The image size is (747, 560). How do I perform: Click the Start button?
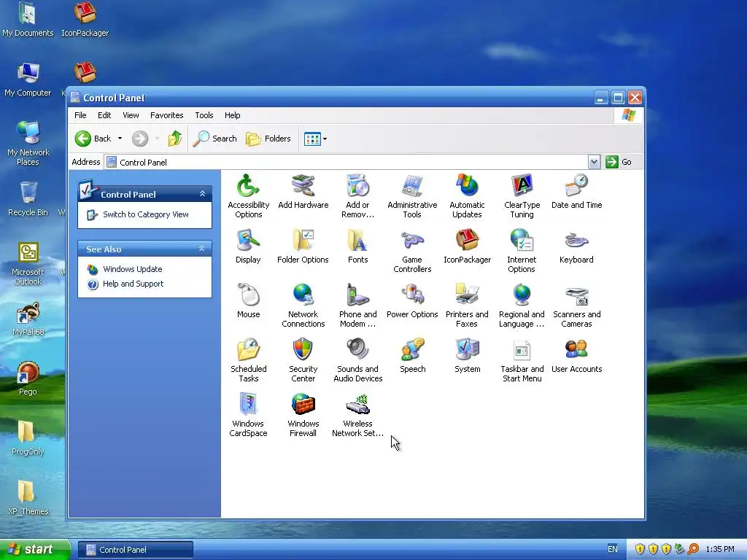[34, 549]
